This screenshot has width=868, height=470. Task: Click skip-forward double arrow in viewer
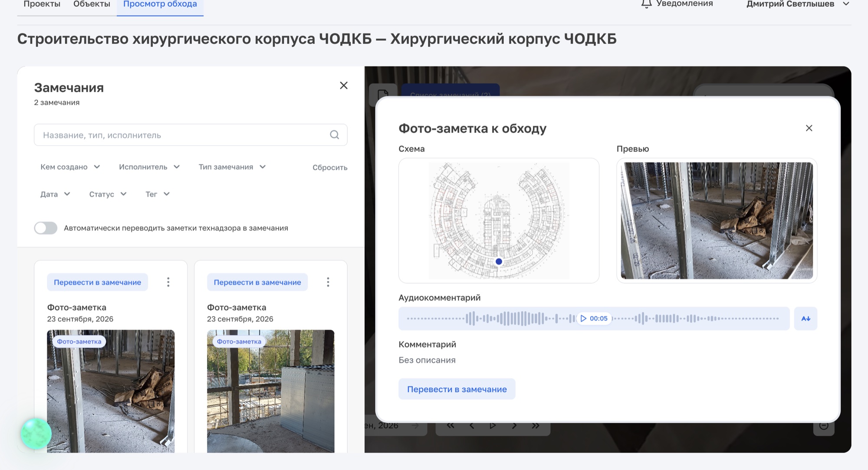coord(536,426)
